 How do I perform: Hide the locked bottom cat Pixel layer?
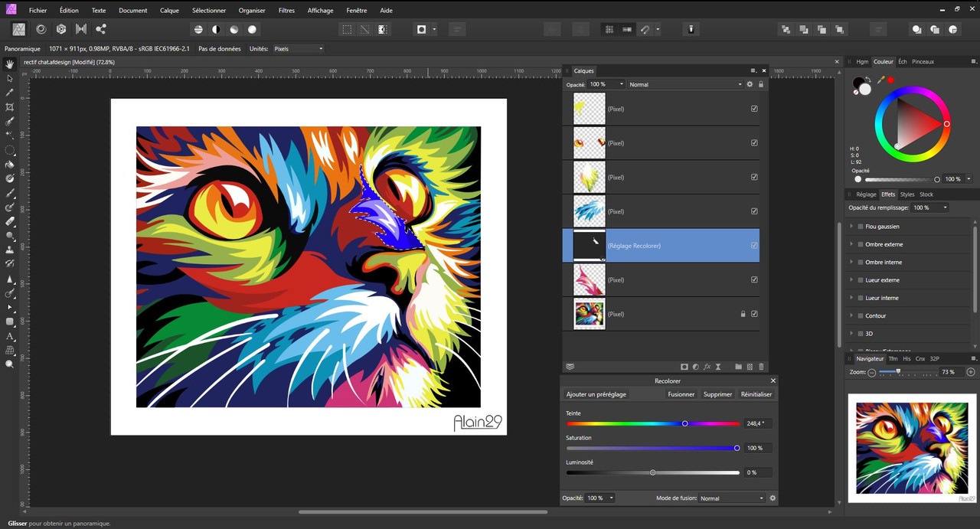(754, 314)
